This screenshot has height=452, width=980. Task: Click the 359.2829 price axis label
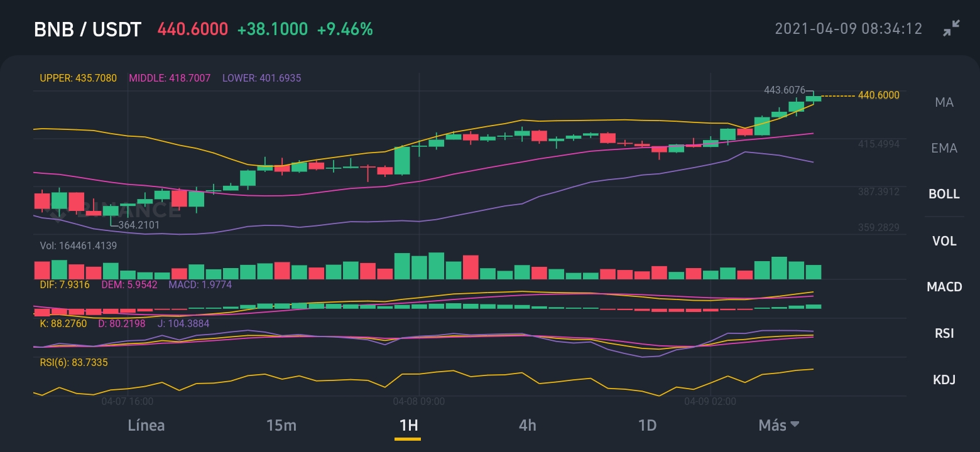tap(879, 227)
